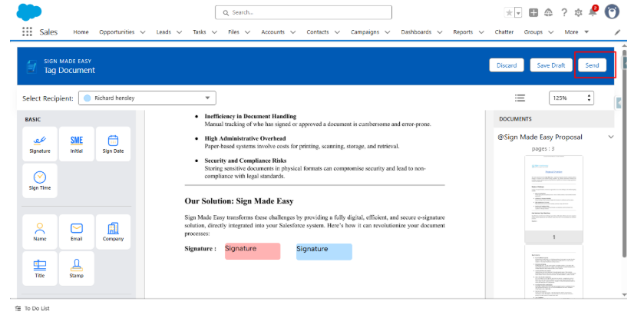The width and height of the screenshot is (644, 325).
Task: Select the Email field tool
Action: pos(77,232)
